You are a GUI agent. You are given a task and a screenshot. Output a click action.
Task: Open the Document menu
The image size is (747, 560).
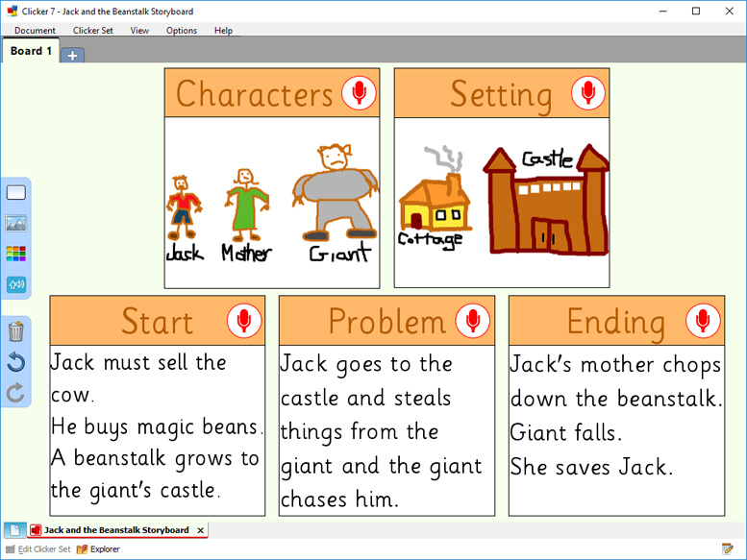35,31
